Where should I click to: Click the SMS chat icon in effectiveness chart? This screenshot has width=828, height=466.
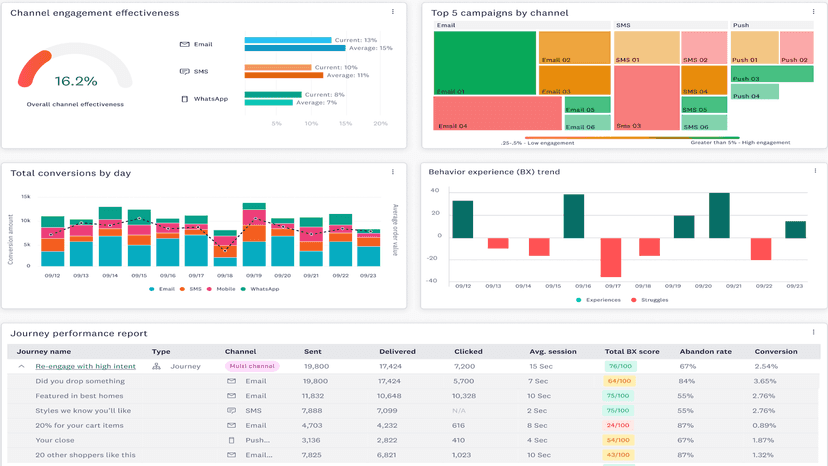[184, 71]
